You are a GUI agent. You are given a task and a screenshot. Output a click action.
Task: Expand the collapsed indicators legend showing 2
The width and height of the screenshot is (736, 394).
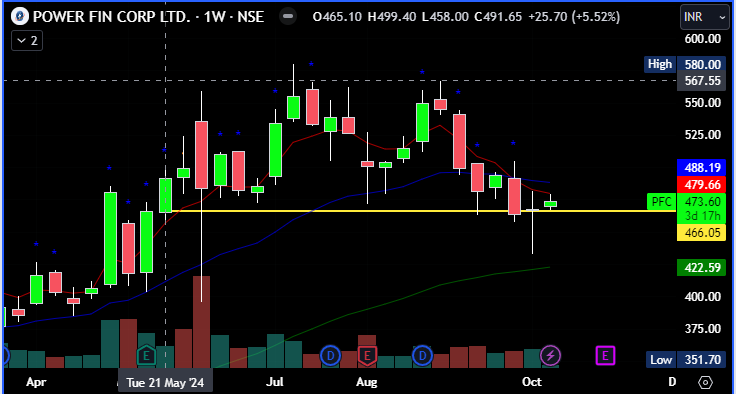pyautogui.click(x=27, y=41)
